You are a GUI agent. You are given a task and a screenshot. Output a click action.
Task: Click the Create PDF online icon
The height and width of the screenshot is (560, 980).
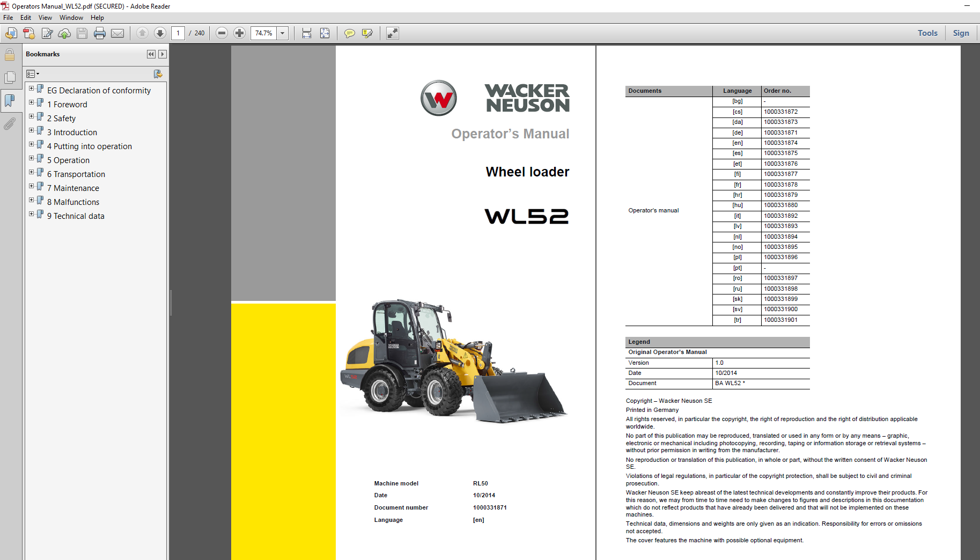click(x=29, y=33)
